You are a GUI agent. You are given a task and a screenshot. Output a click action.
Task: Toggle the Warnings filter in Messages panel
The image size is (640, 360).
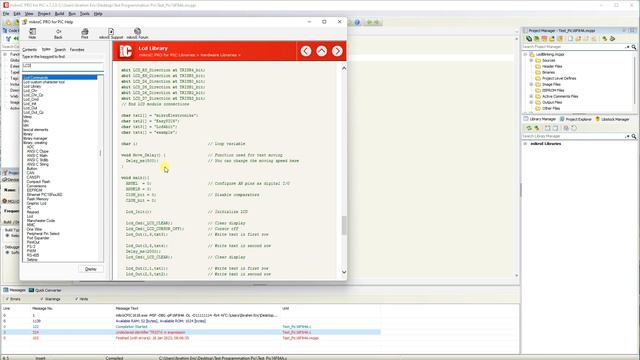pos(51,299)
